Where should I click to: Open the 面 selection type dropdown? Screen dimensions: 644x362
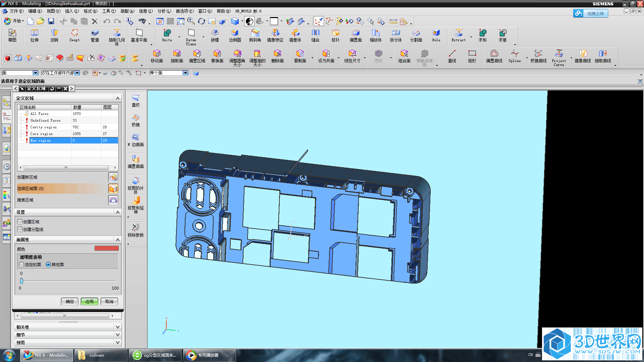coord(35,73)
